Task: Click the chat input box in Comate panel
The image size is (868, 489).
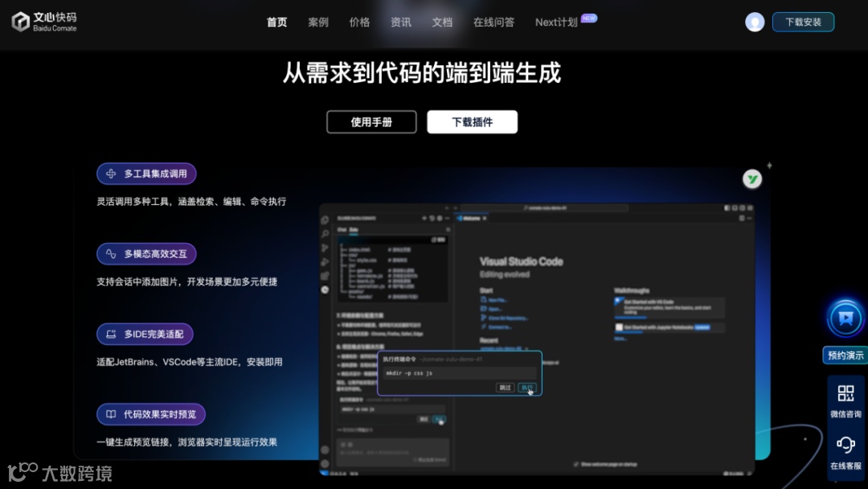Action: (392, 452)
